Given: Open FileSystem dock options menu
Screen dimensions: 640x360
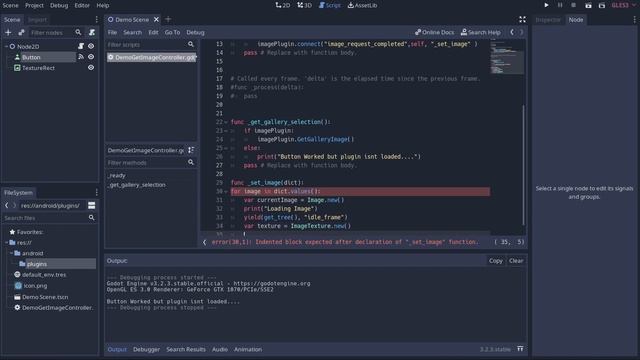Looking at the screenshot, I should (x=96, y=192).
